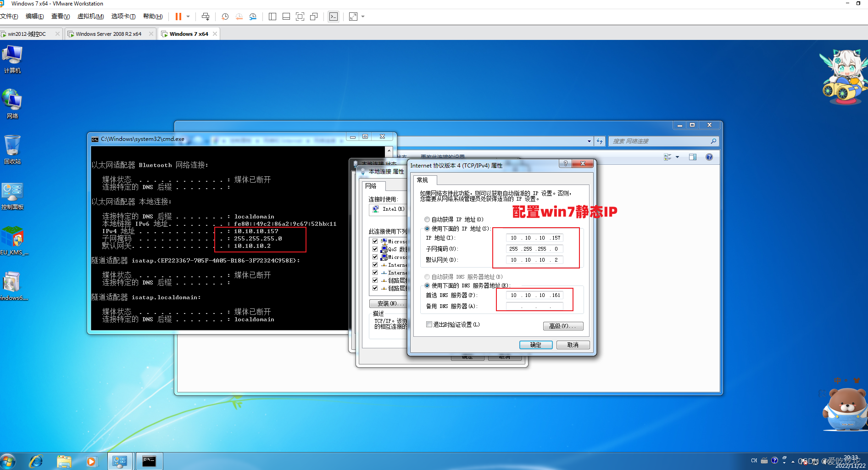Open the dropdown arrow beside the pause icon
Viewport: 868px width, 470px height.
tap(188, 17)
